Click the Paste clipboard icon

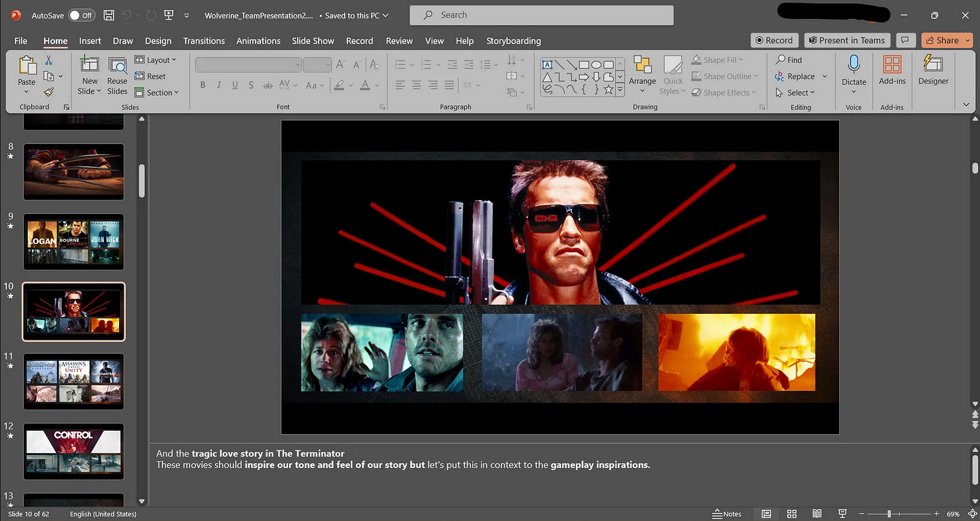click(27, 66)
